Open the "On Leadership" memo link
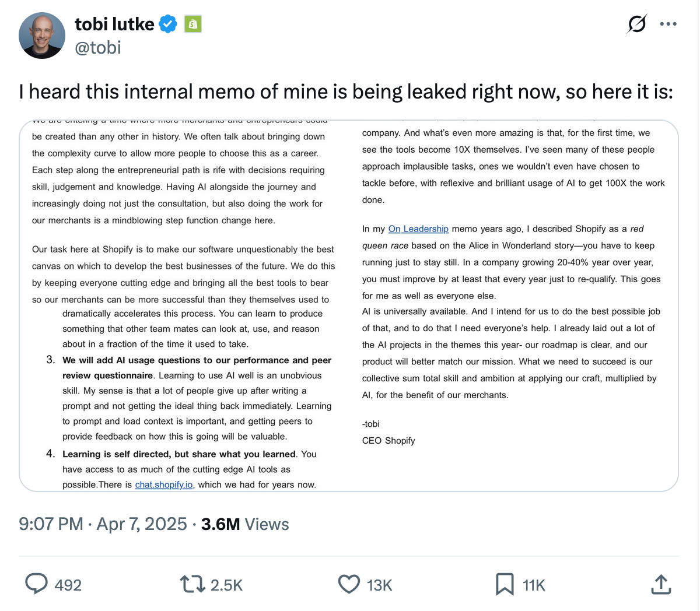 tap(418, 229)
